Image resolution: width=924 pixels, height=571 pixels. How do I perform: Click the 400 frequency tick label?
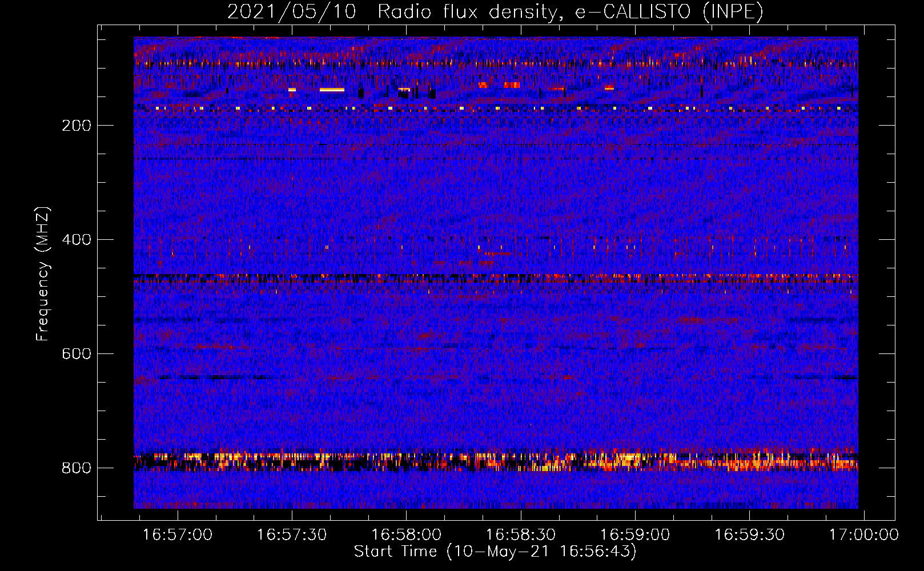coord(77,240)
